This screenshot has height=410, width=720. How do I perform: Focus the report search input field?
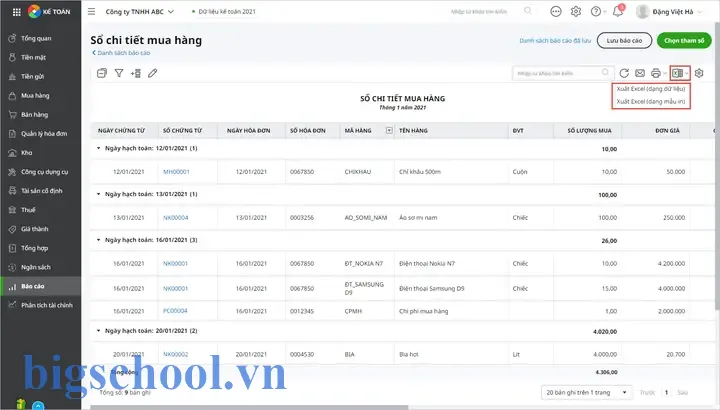(x=563, y=73)
